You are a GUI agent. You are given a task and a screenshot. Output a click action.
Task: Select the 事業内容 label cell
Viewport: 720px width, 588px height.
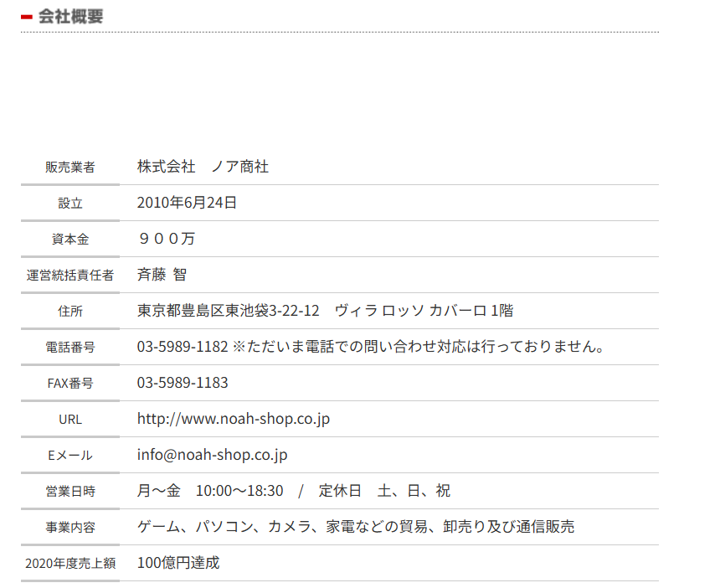[70, 527]
